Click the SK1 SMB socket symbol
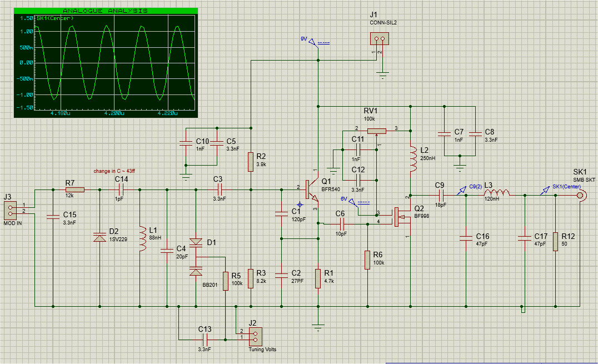 pos(580,196)
